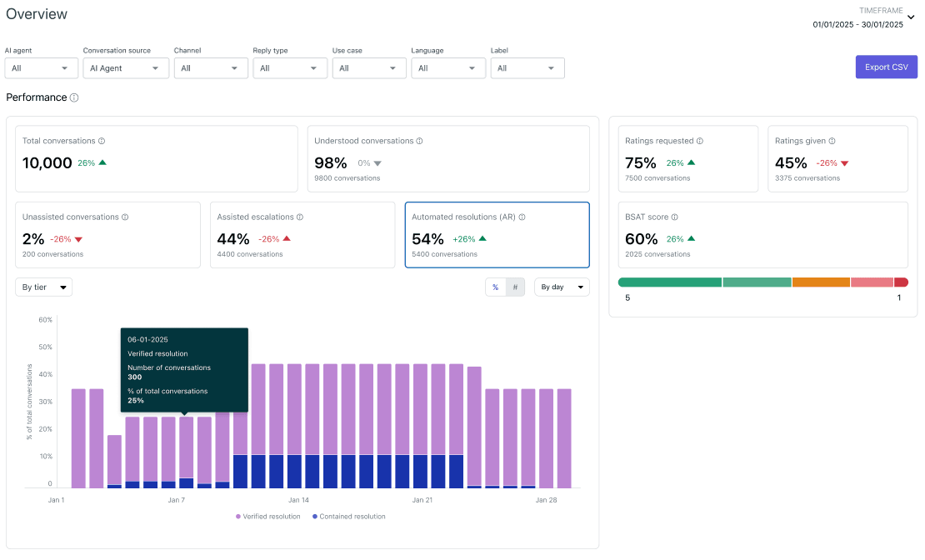Click dark green segment of BSAT rating bar
Screen dimensions: 925x560
tap(669, 282)
